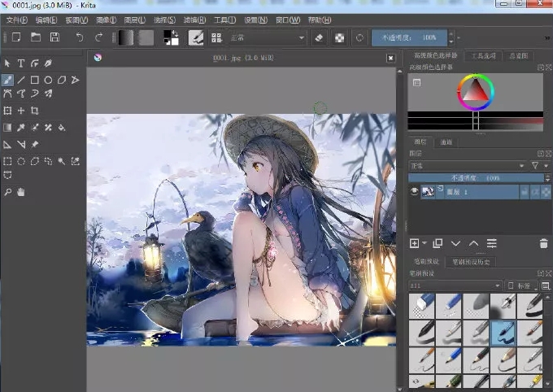The image size is (553, 392).
Task: Click the Duplicate layer icon
Action: (x=438, y=243)
